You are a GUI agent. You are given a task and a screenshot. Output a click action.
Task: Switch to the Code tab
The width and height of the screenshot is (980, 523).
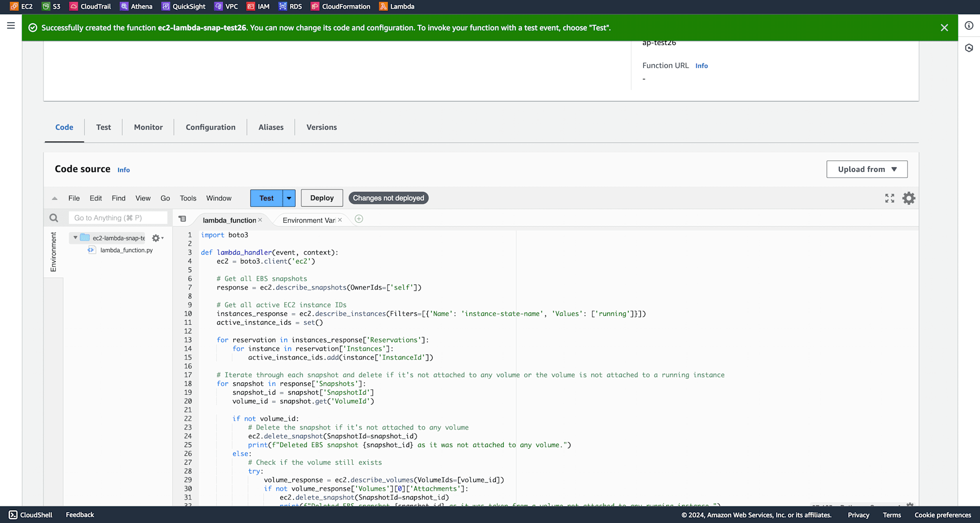(x=64, y=127)
